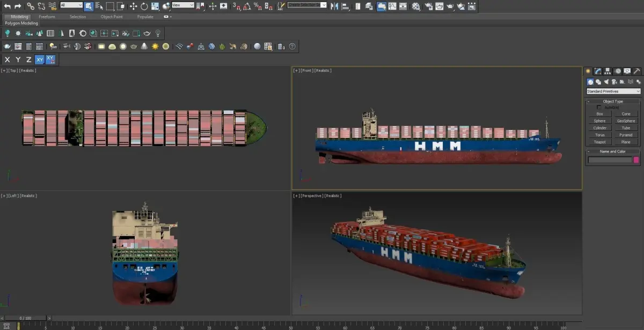Open the Render Setup dialog
Viewport: 644px width, 330px height.
428,6
